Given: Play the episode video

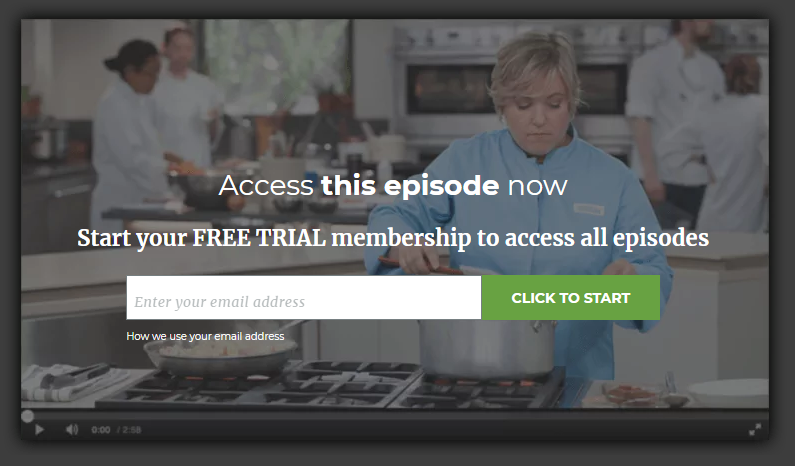Looking at the screenshot, I should coord(39,429).
